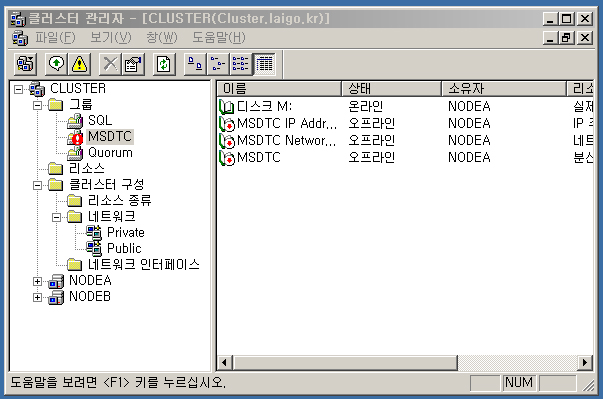603x399 pixels.
Task: Click the MSDTC Networ... offline icon
Action: coord(227,141)
